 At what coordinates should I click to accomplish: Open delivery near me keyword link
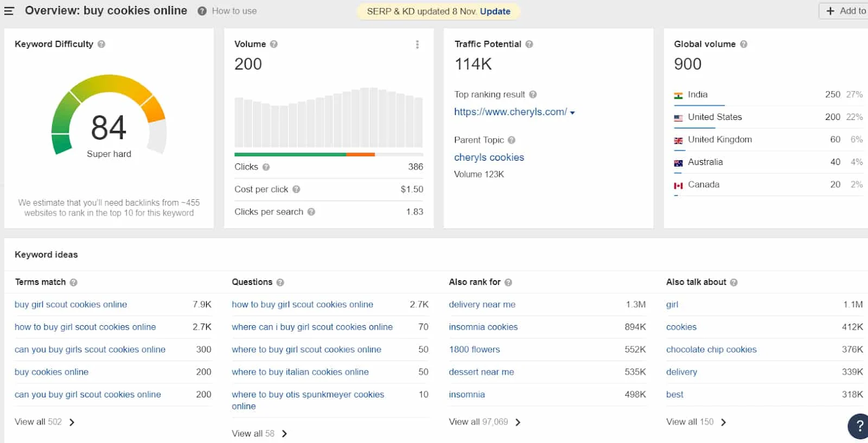[x=482, y=305]
